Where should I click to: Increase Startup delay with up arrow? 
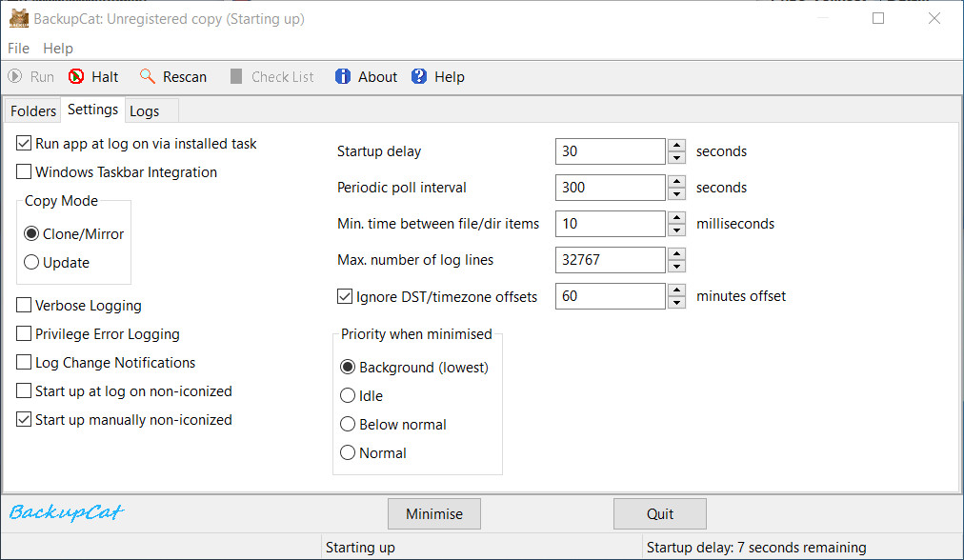[x=677, y=145]
